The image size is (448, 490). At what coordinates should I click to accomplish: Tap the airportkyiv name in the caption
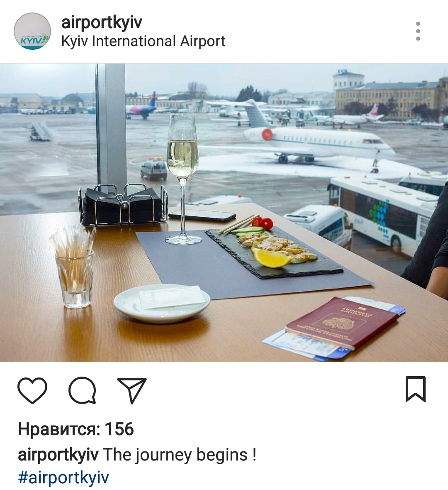pos(58,455)
